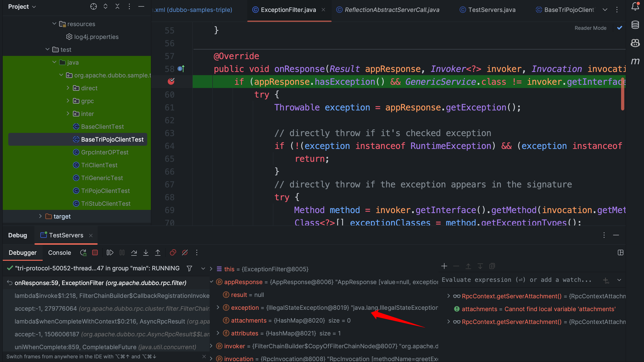Open more debugger toolbar options

point(197,252)
